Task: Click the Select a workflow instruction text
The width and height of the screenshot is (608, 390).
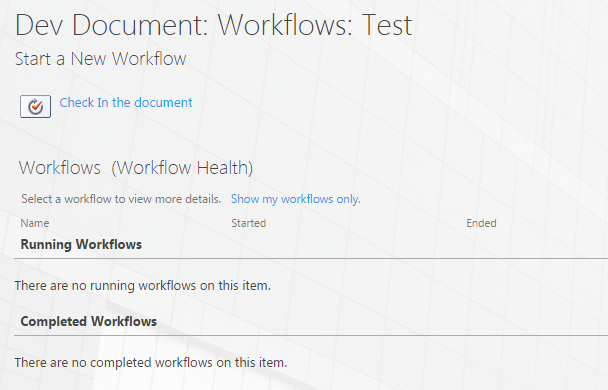Action: coord(121,199)
